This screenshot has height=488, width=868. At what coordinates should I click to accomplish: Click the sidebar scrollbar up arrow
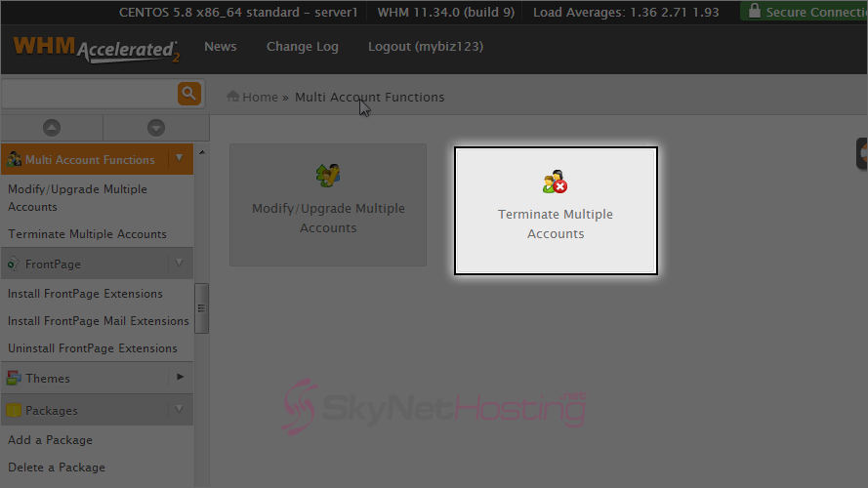click(x=202, y=151)
